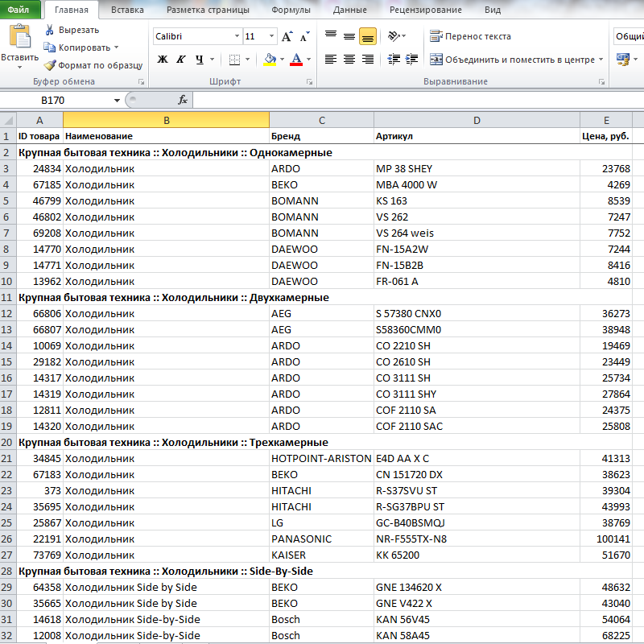Open the Вставить paste options arrow

tap(19, 67)
